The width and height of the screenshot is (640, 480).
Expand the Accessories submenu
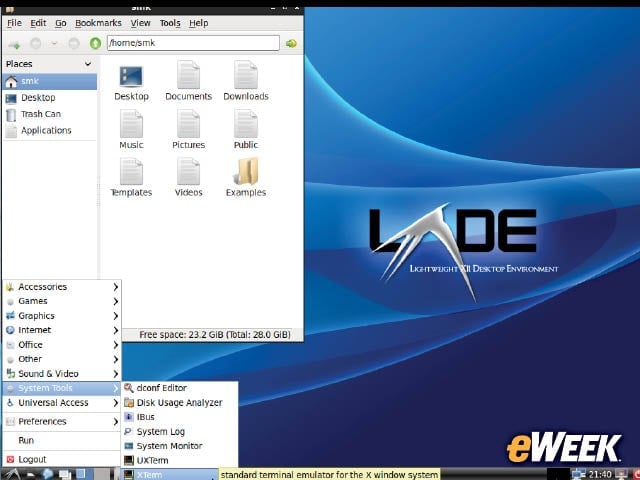tap(62, 287)
